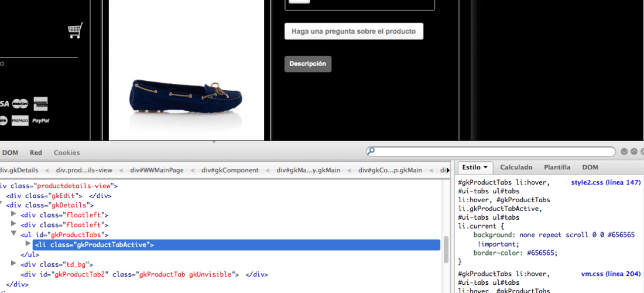The width and height of the screenshot is (644, 293).
Task: Click the breadcrumb overflow arrow
Action: click(448, 170)
